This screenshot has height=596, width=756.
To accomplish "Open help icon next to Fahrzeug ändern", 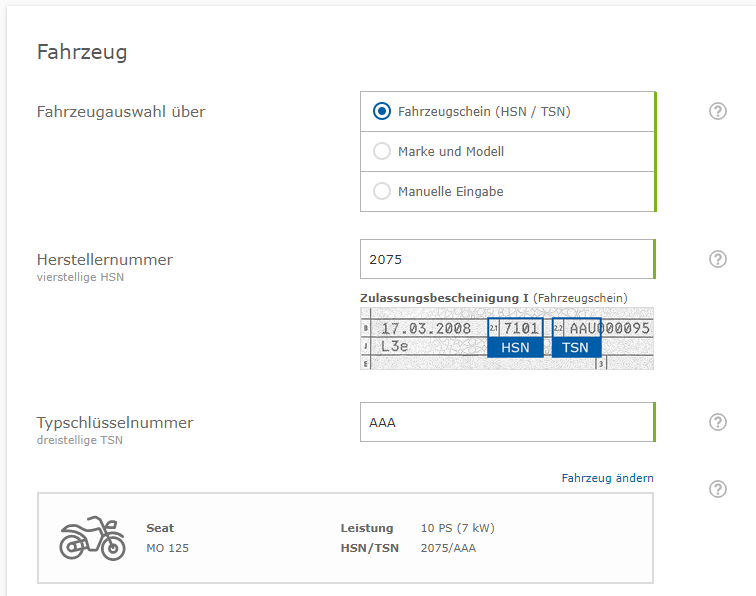I will (x=717, y=489).
